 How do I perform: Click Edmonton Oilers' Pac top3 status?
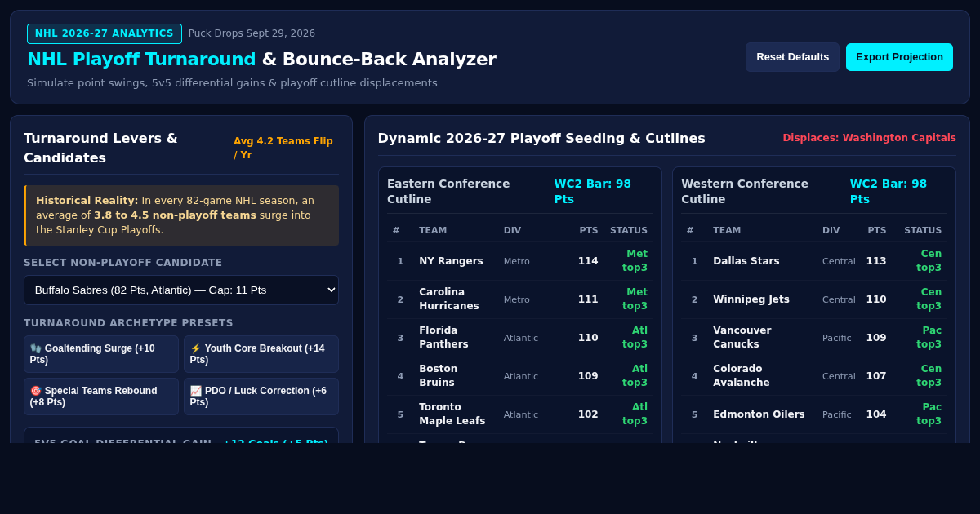(929, 414)
